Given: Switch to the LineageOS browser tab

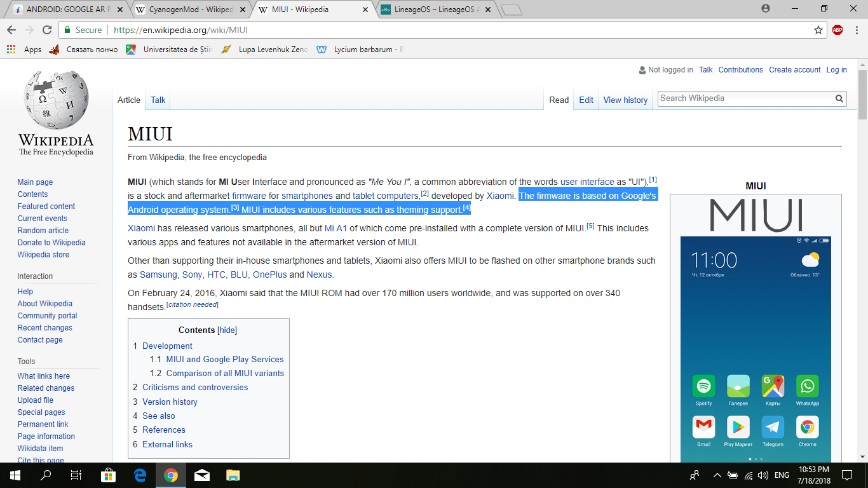Looking at the screenshot, I should pos(435,10).
